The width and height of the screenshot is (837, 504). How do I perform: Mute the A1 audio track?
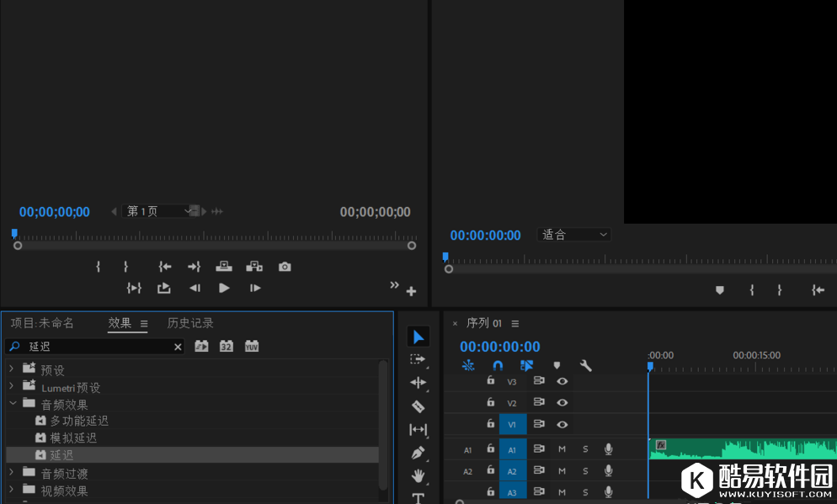(x=562, y=449)
